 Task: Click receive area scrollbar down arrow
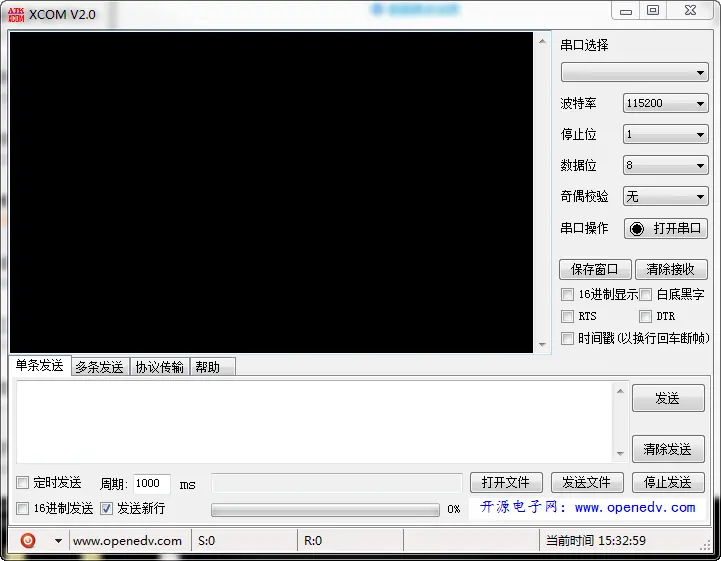tap(543, 344)
